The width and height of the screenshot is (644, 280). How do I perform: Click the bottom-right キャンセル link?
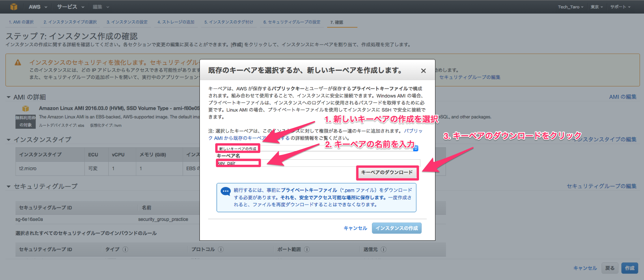click(585, 268)
